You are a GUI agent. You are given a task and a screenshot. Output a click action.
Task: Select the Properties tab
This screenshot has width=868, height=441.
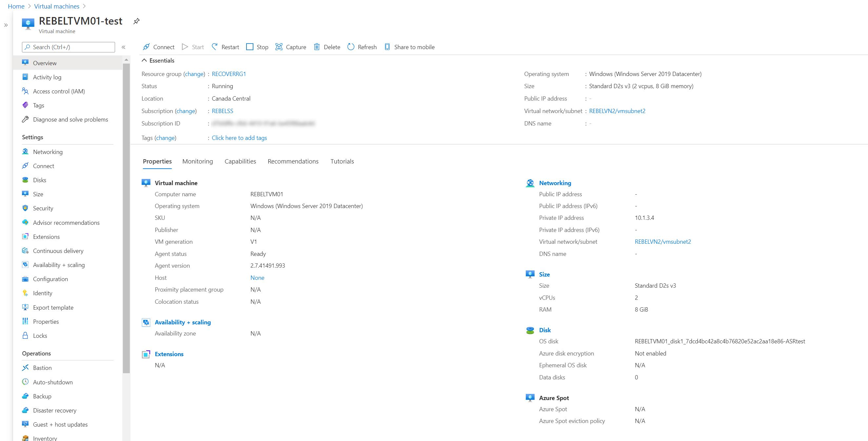coord(157,162)
